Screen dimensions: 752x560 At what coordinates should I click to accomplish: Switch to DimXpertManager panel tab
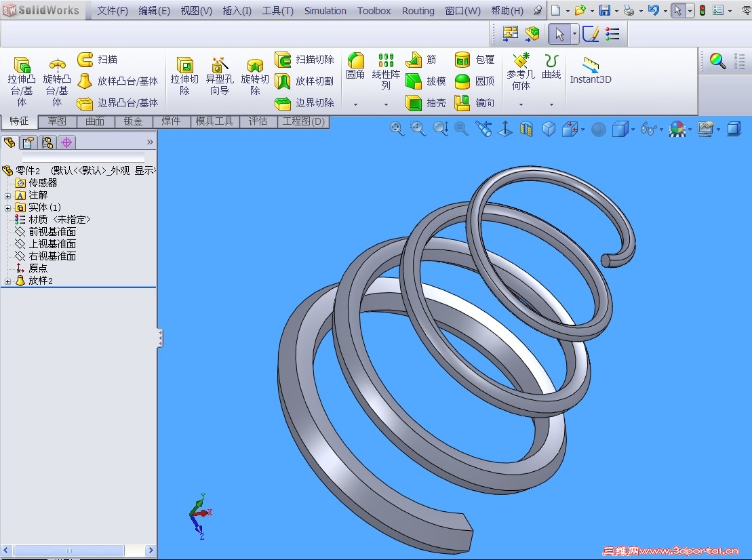[x=66, y=142]
